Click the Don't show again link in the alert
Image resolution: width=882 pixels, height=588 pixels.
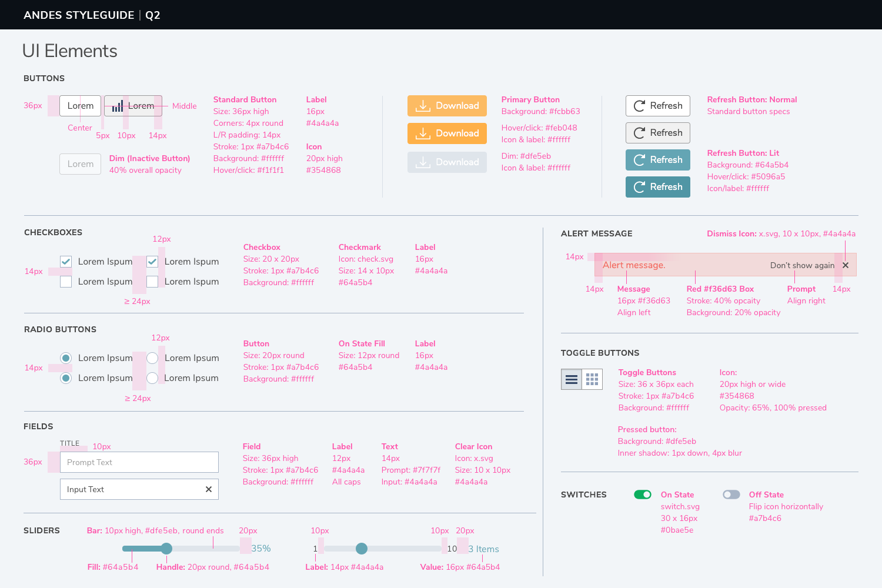802,265
